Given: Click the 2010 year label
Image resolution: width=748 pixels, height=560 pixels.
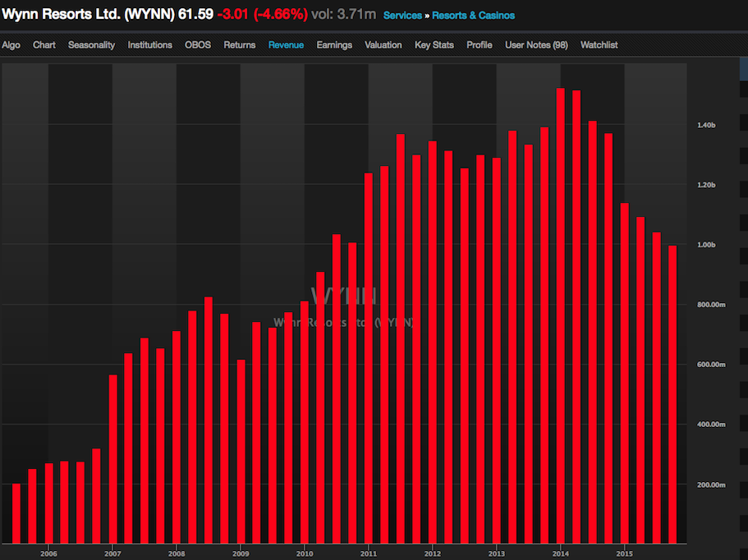Looking at the screenshot, I should (305, 553).
